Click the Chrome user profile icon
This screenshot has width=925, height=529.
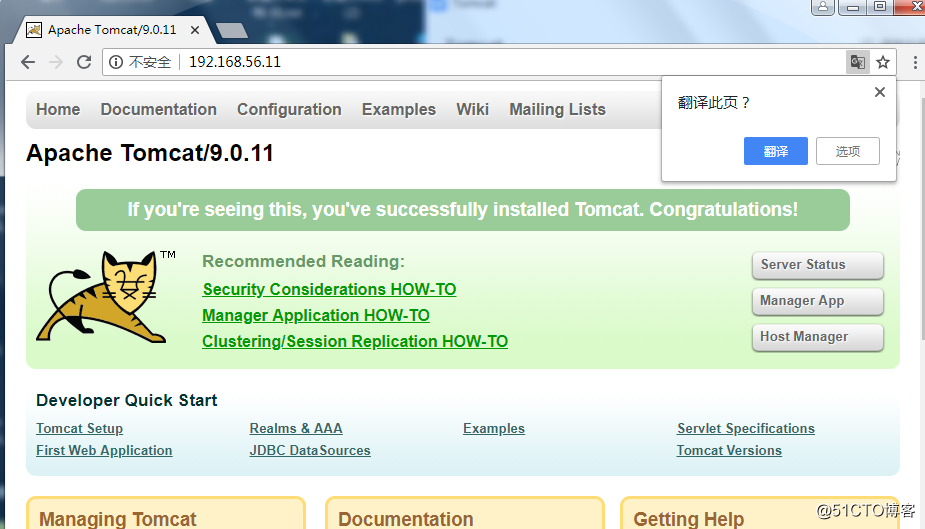coord(823,7)
